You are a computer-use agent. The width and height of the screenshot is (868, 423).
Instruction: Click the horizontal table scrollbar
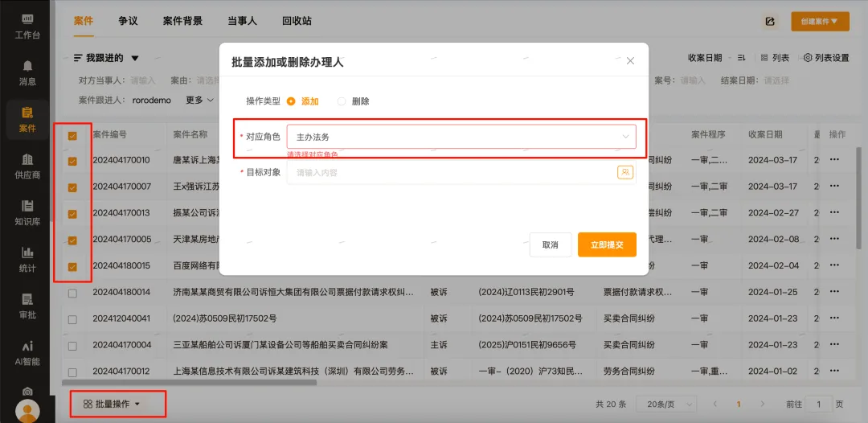[190, 382]
